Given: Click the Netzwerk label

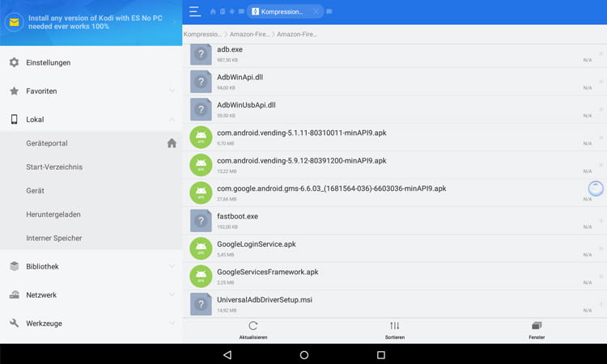Looking at the screenshot, I should [41, 294].
